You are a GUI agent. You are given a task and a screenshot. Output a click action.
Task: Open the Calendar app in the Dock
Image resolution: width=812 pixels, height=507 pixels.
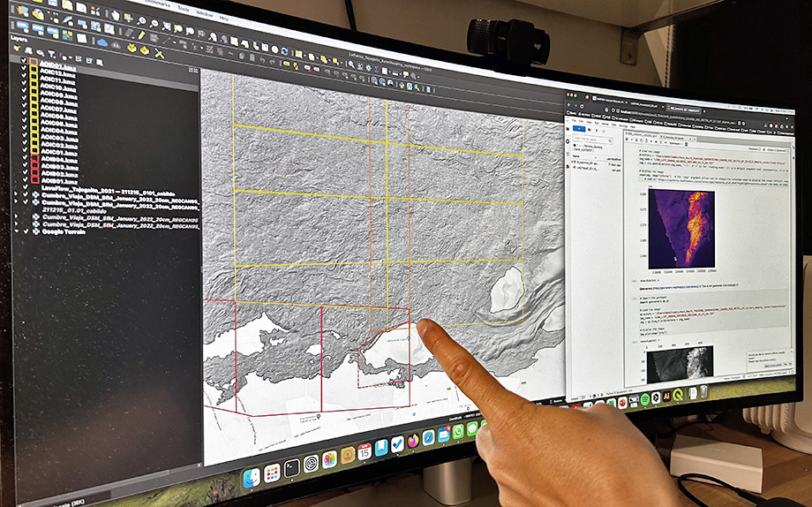pos(365,451)
